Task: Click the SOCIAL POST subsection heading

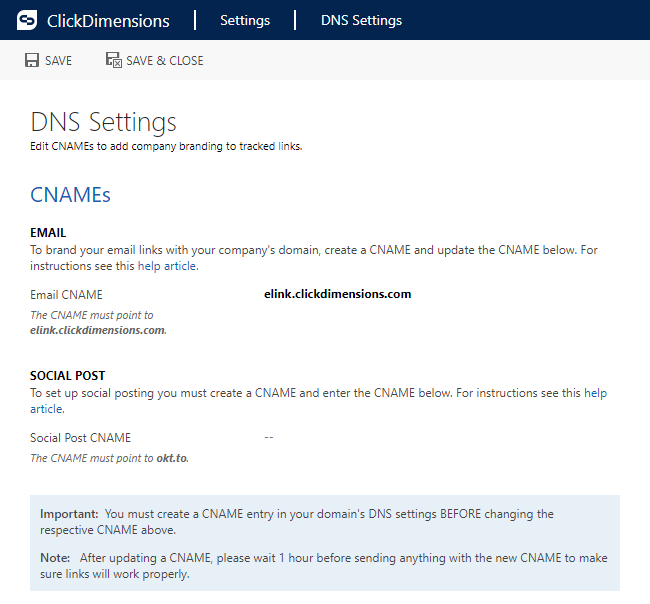Action: [x=68, y=376]
